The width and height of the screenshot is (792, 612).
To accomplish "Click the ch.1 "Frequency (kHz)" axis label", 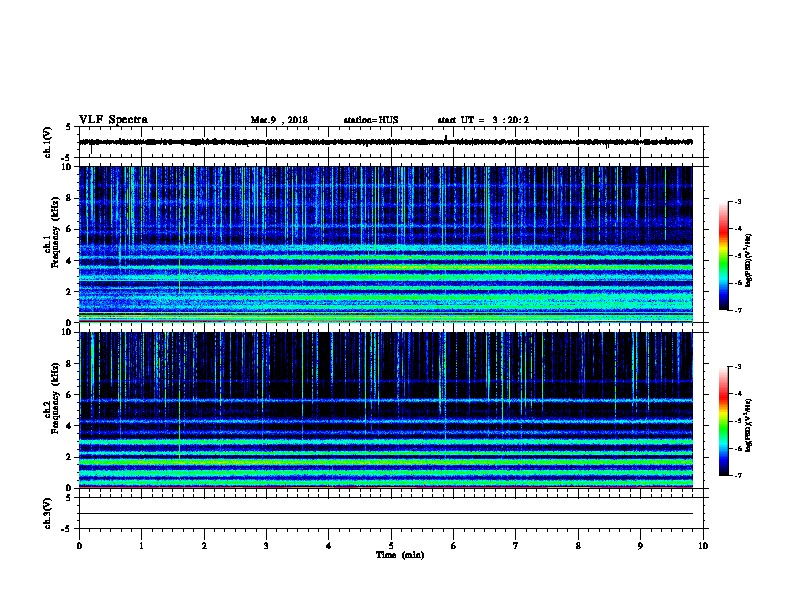I will point(55,231).
